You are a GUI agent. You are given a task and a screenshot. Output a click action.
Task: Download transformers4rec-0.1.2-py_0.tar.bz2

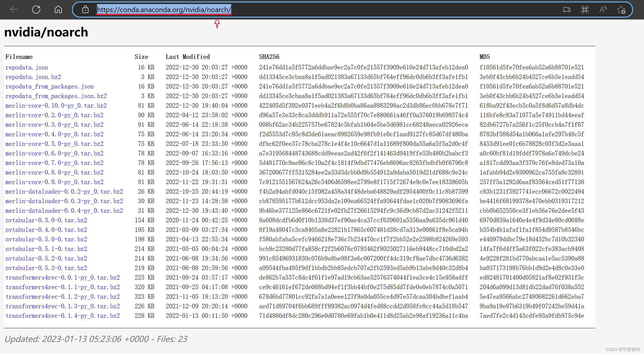coord(63,297)
